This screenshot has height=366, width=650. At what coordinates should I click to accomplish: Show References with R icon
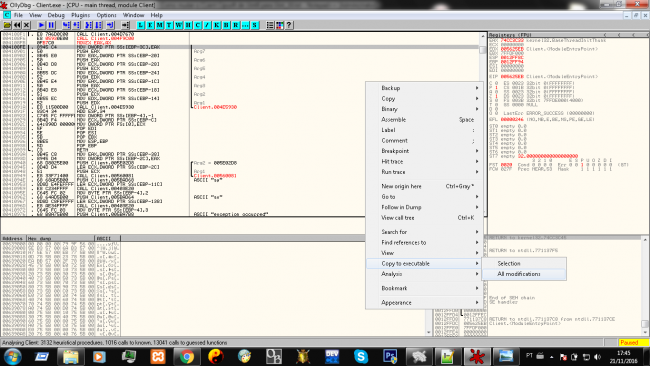click(x=236, y=25)
